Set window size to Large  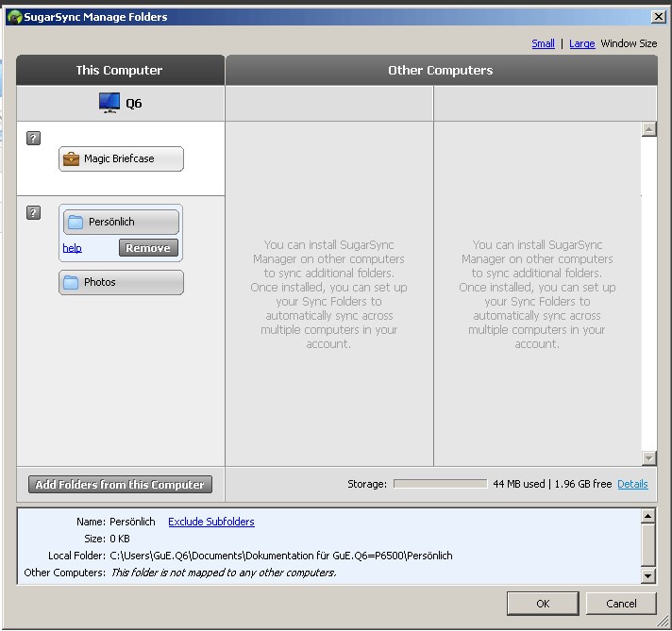[x=581, y=43]
